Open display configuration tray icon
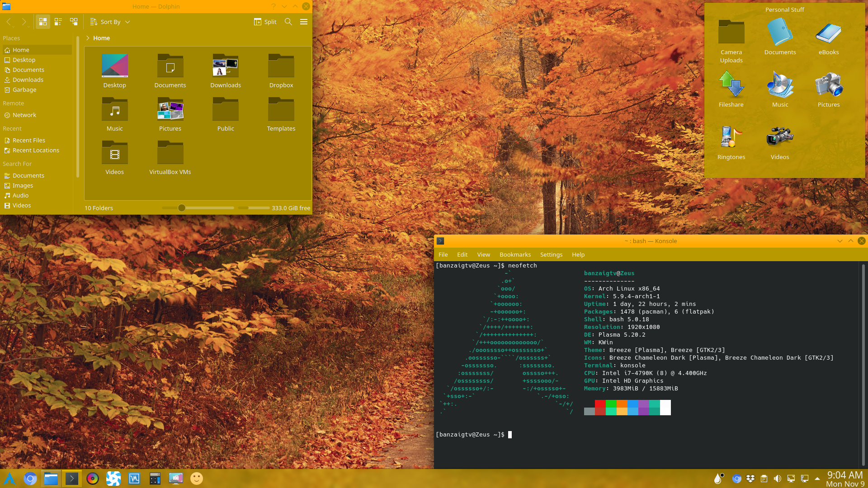 coord(791,479)
